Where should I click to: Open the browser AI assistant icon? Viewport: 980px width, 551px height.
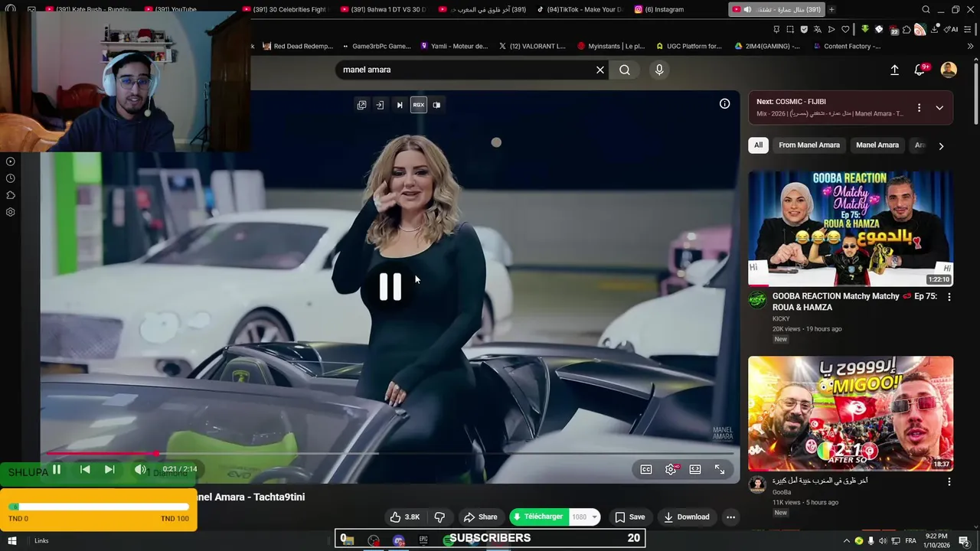[x=951, y=29]
